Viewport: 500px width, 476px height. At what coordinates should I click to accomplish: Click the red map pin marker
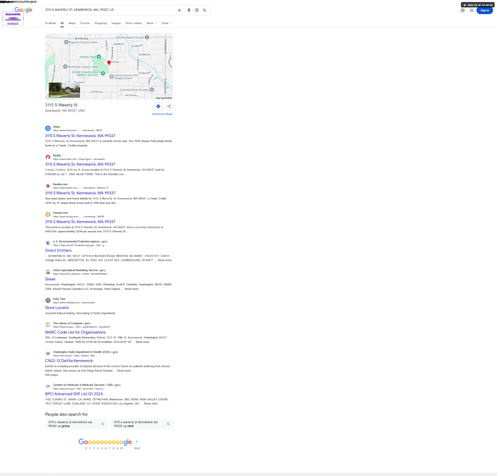[109, 62]
